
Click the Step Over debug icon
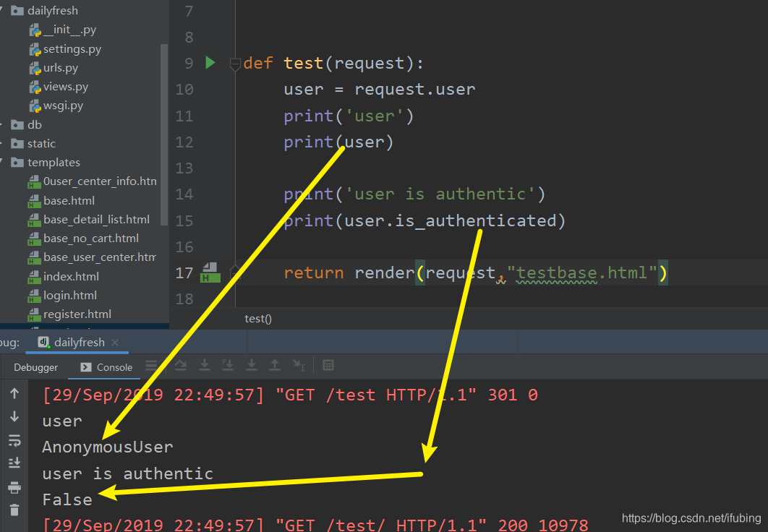tap(181, 366)
